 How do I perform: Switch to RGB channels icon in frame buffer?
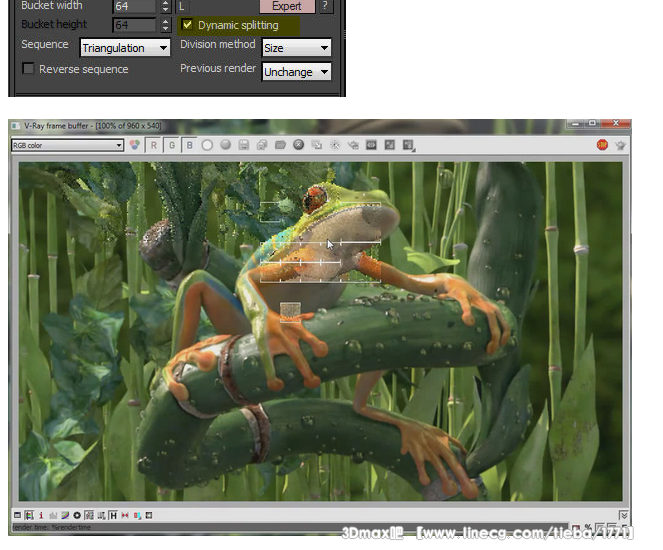(x=134, y=145)
